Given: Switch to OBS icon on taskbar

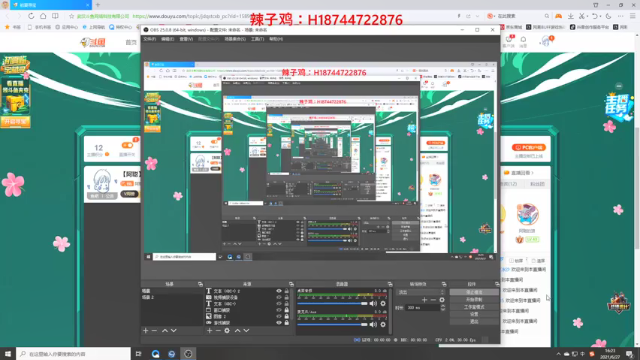Looking at the screenshot, I should coord(188,354).
